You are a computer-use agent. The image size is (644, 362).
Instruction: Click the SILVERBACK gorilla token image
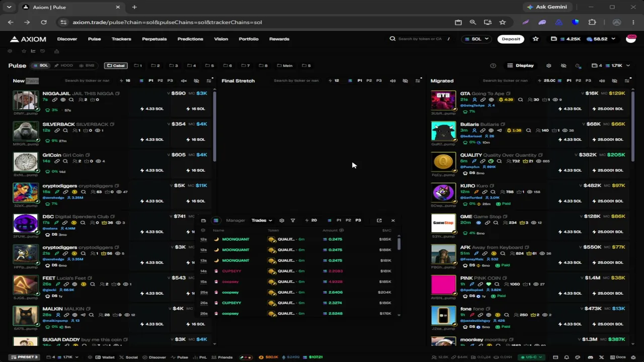coord(25,131)
